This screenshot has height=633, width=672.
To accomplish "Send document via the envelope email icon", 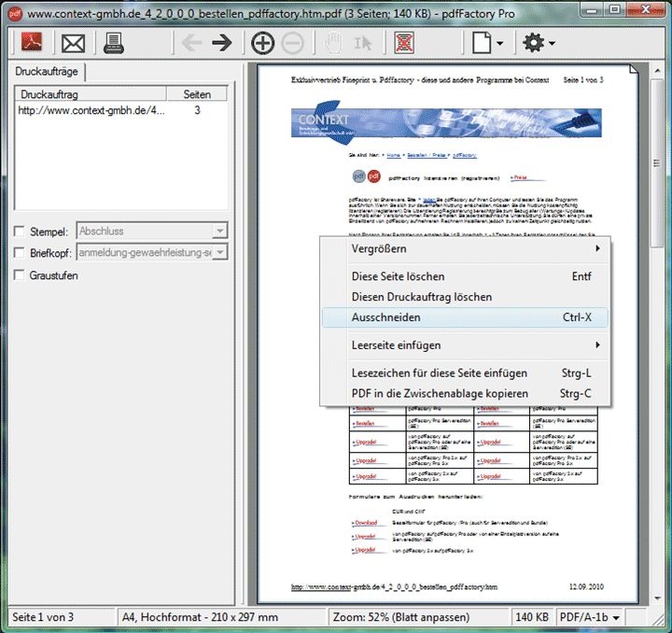I will point(73,43).
